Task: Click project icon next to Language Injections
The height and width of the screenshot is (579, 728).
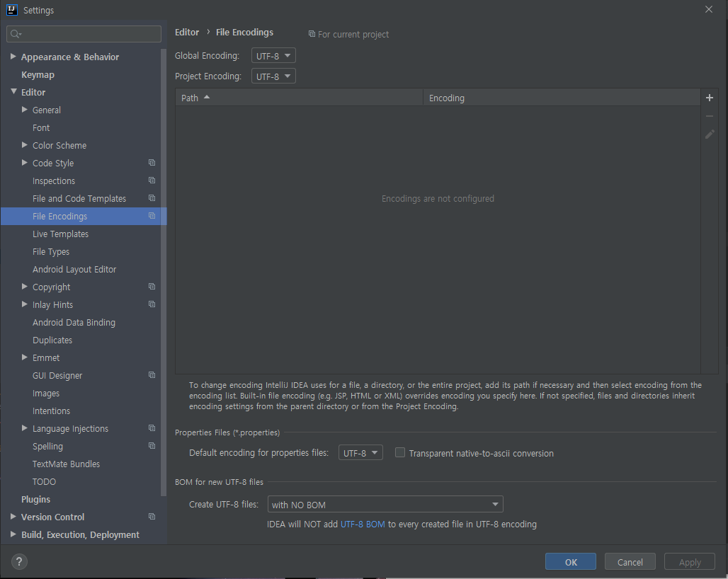Action: [152, 428]
